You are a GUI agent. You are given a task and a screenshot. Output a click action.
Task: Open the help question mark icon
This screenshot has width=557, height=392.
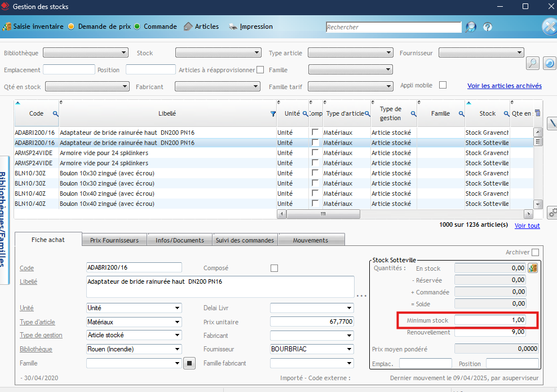point(488,27)
